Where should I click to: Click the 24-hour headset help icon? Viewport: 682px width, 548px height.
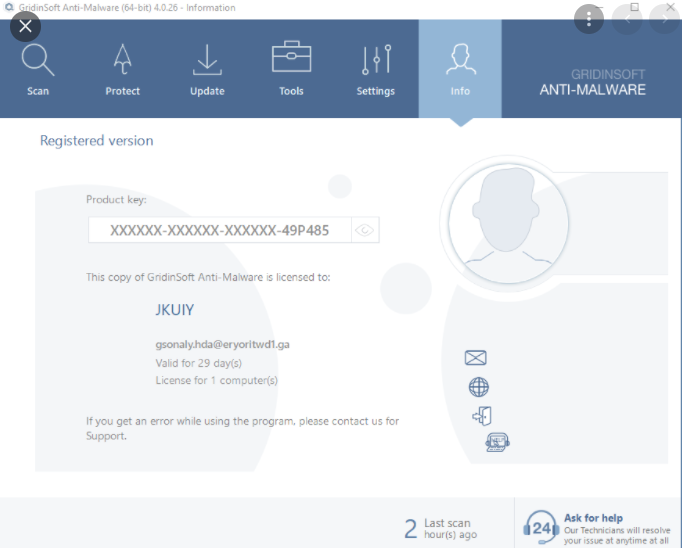(541, 528)
